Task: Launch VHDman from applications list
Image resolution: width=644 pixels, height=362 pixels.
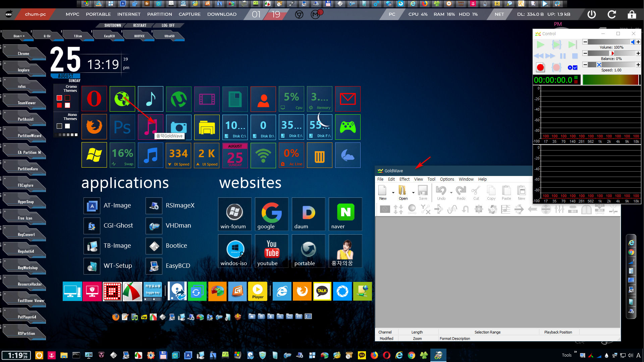Action: pos(169,226)
